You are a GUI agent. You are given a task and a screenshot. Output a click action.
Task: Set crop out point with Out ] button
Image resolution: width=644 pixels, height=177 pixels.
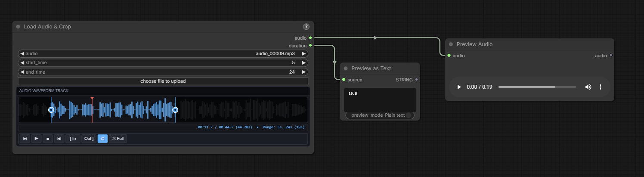(x=89, y=138)
